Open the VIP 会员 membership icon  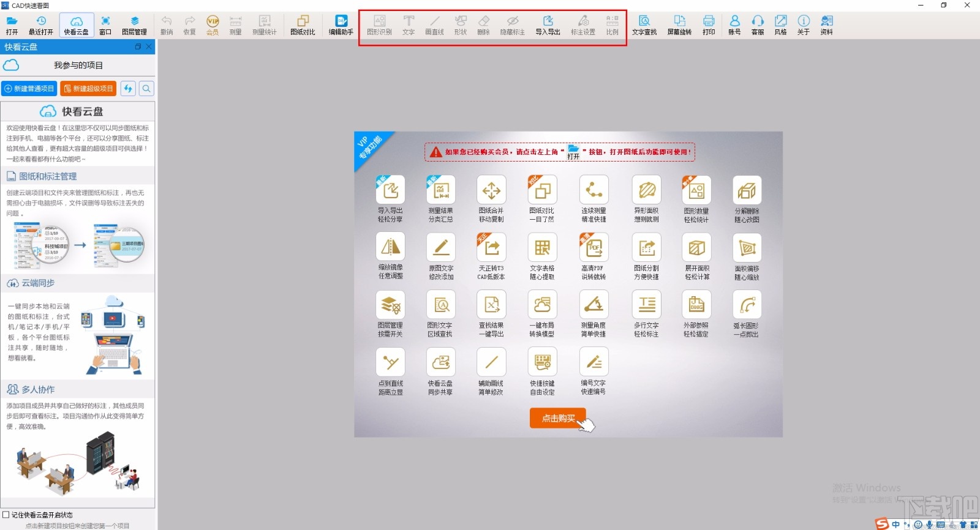coord(213,25)
